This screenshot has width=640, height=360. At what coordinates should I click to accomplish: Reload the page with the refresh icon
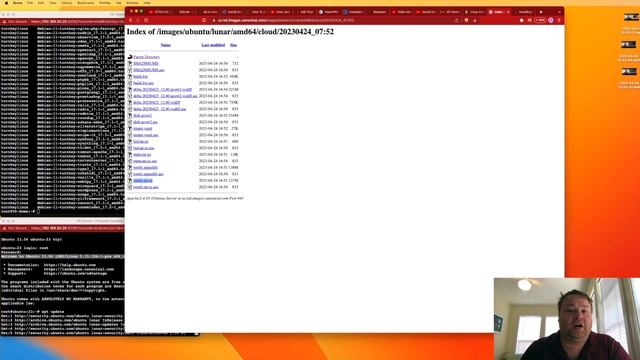point(146,20)
